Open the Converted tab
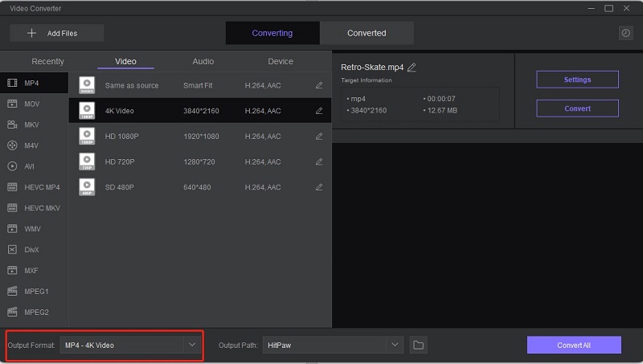The image size is (643, 364). tap(367, 33)
